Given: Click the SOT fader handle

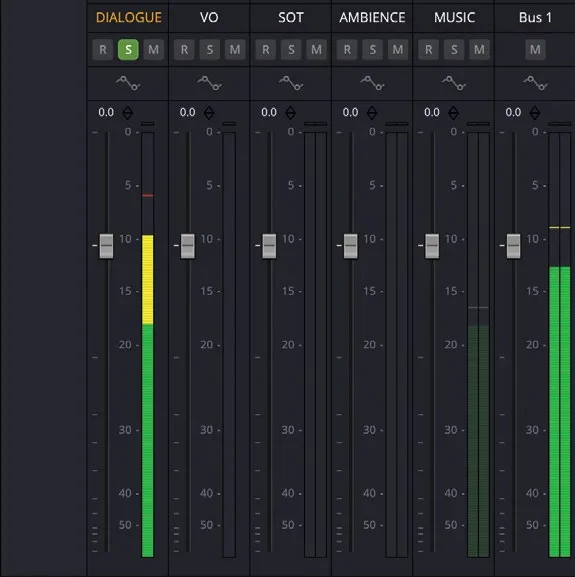Looking at the screenshot, I should [x=269, y=246].
